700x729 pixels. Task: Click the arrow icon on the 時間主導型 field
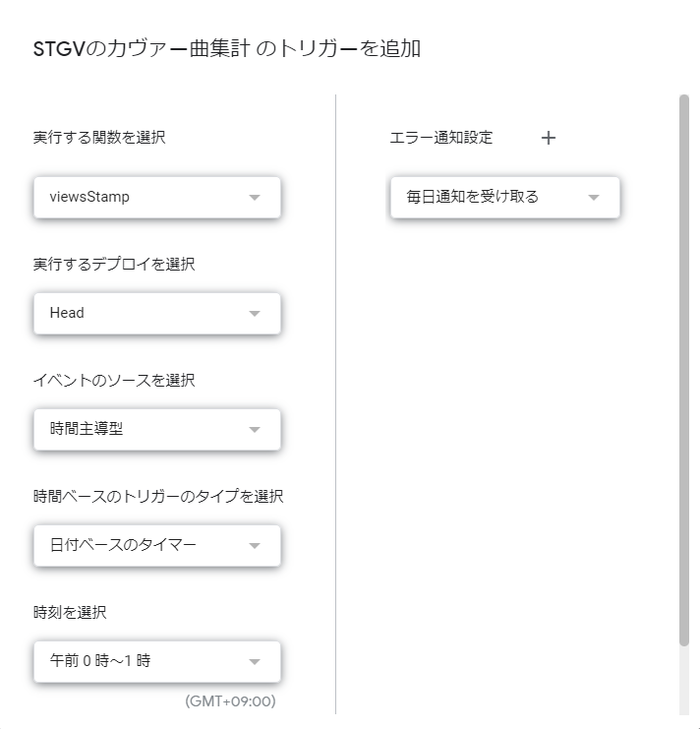pos(255,429)
